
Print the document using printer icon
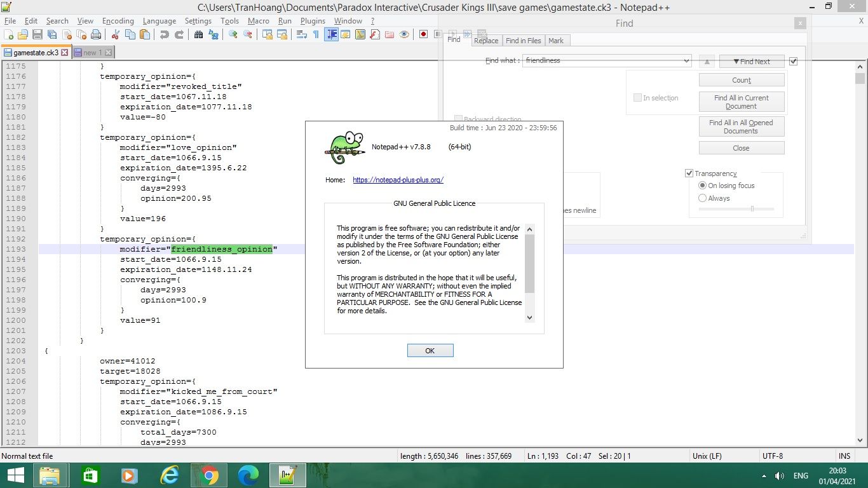96,34
